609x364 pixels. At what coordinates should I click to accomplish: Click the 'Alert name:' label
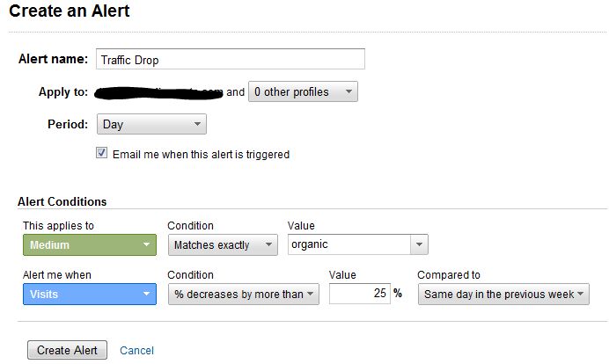coord(53,60)
